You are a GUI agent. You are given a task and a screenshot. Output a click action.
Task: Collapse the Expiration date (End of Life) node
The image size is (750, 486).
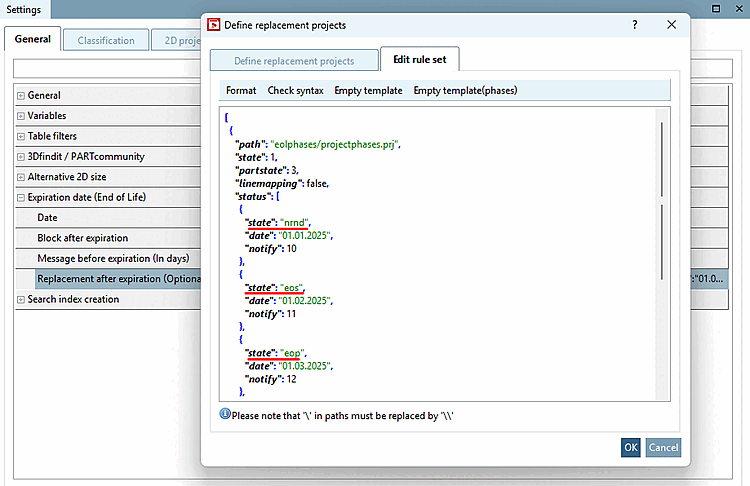21,198
